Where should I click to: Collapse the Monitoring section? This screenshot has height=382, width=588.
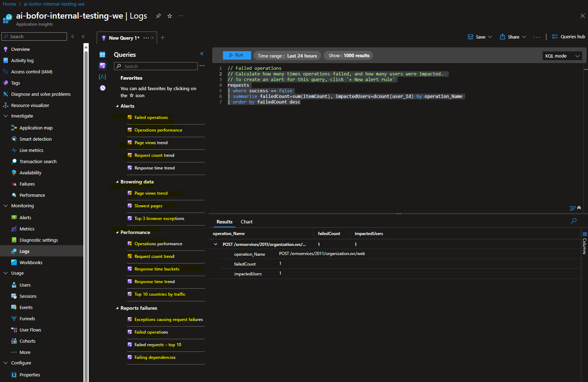6,206
